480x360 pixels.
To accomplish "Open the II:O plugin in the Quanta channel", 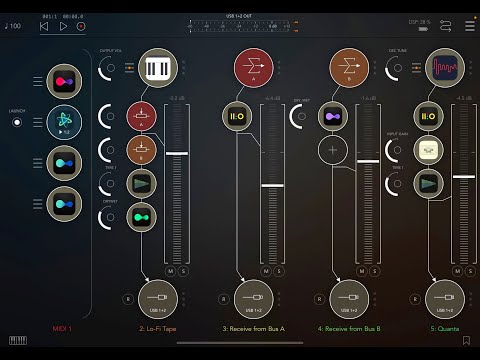I will click(x=428, y=116).
